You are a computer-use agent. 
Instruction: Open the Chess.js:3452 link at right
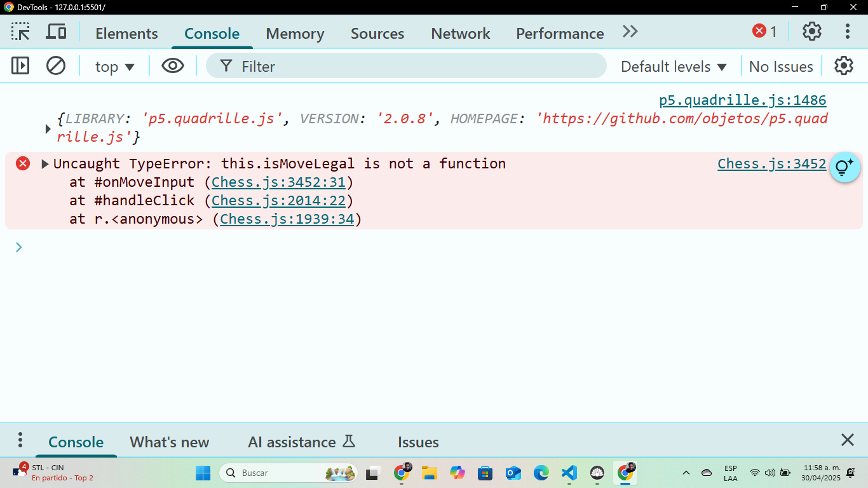coord(772,163)
